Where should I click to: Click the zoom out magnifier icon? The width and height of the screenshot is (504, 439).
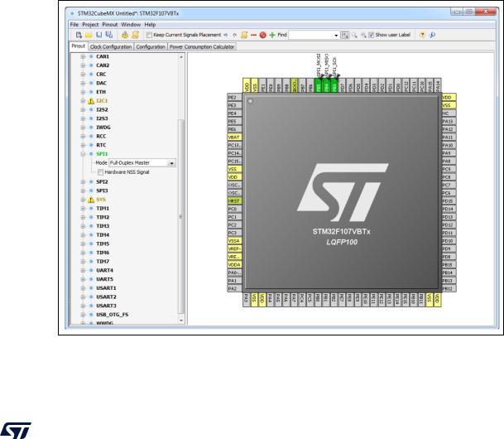[x=363, y=35]
